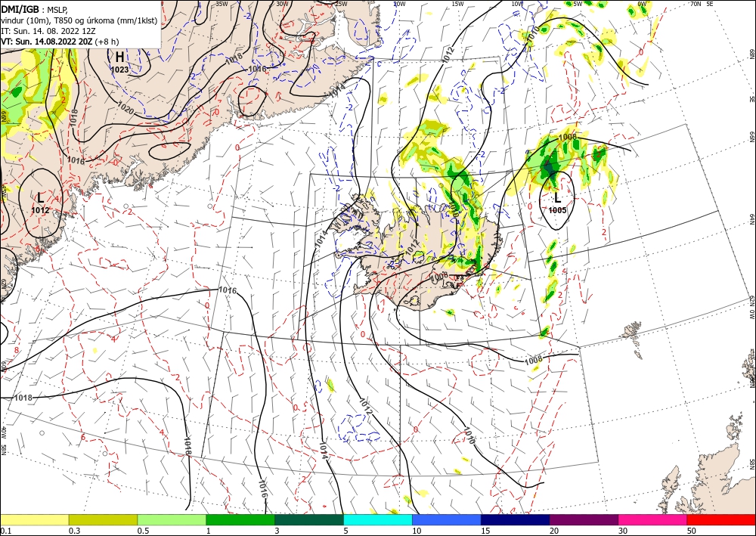Click the '1005' low pressure value
This screenshot has height=536, width=756.
(557, 210)
